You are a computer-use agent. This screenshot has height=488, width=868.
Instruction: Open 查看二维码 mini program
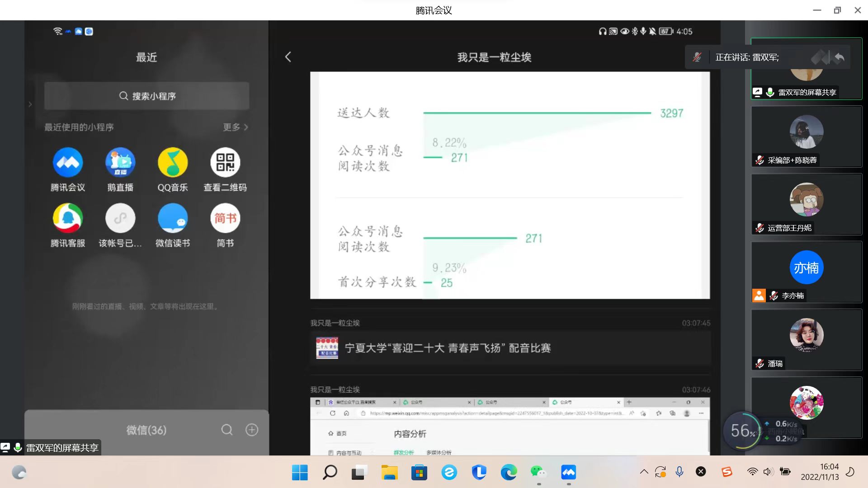coord(225,163)
